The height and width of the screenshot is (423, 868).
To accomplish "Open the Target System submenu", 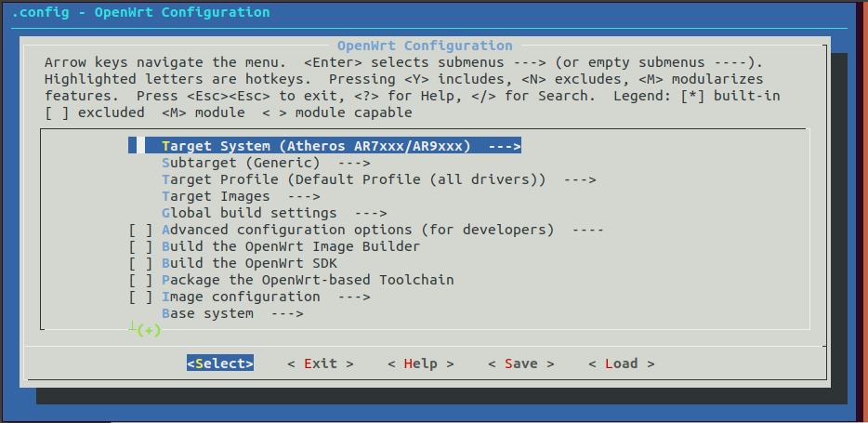I will click(x=324, y=146).
